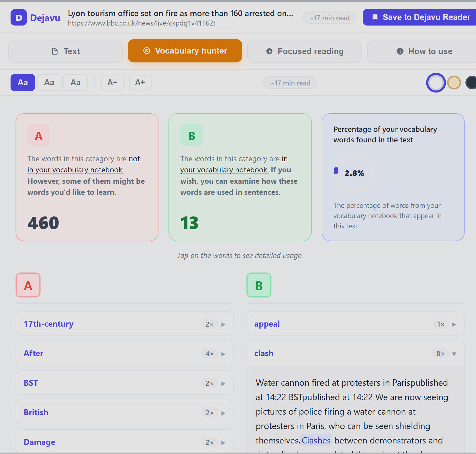The height and width of the screenshot is (454, 476).
Task: Expand the British word arrow
Action: tap(223, 413)
